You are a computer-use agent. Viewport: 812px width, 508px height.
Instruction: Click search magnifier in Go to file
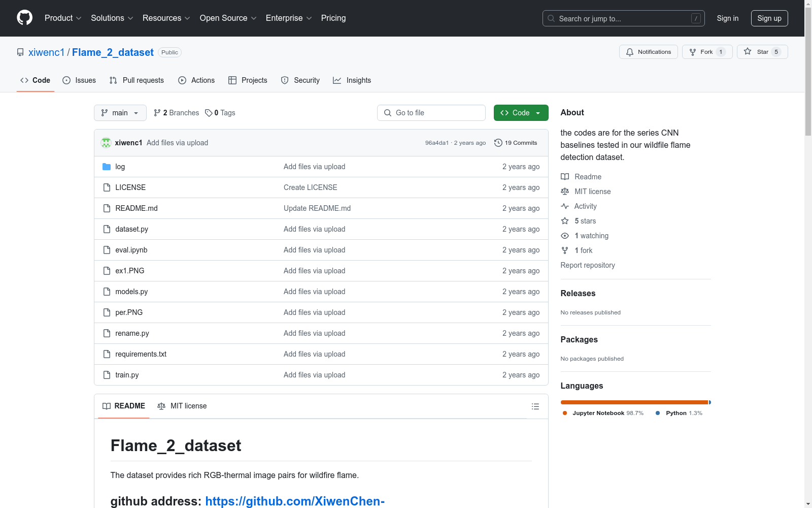[x=388, y=113]
